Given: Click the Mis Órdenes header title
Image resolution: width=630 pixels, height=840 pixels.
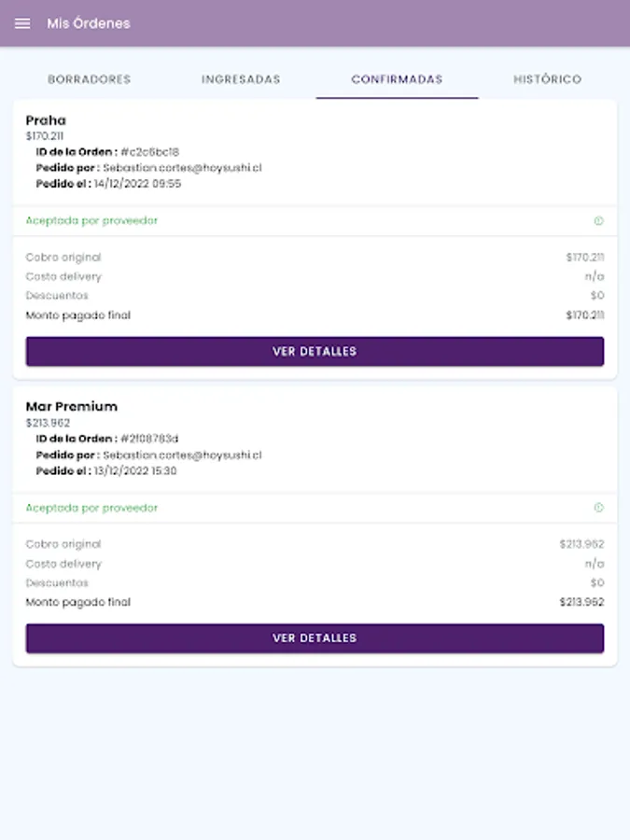Looking at the screenshot, I should [x=89, y=23].
